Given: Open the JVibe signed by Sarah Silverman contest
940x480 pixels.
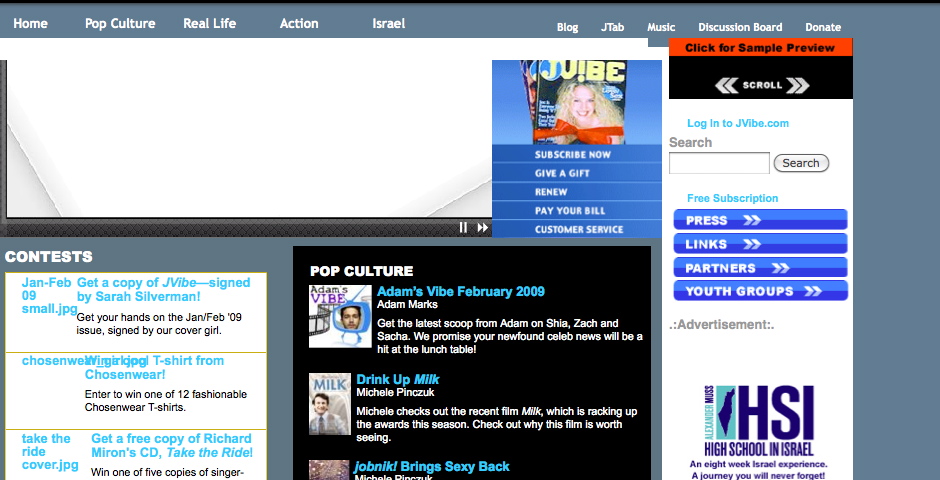Looking at the screenshot, I should point(164,289).
